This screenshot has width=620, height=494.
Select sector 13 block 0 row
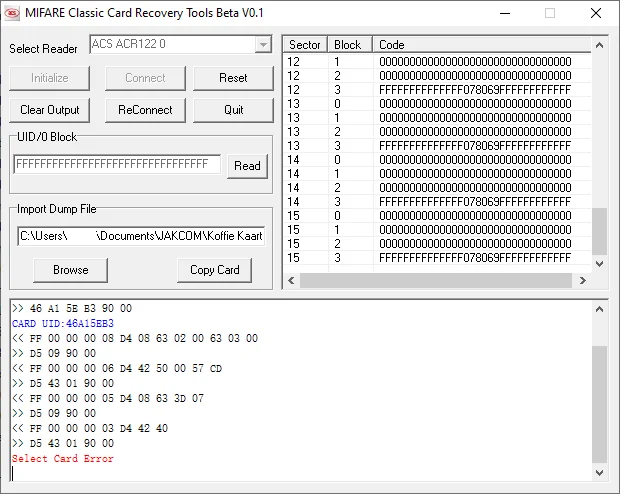(437, 104)
